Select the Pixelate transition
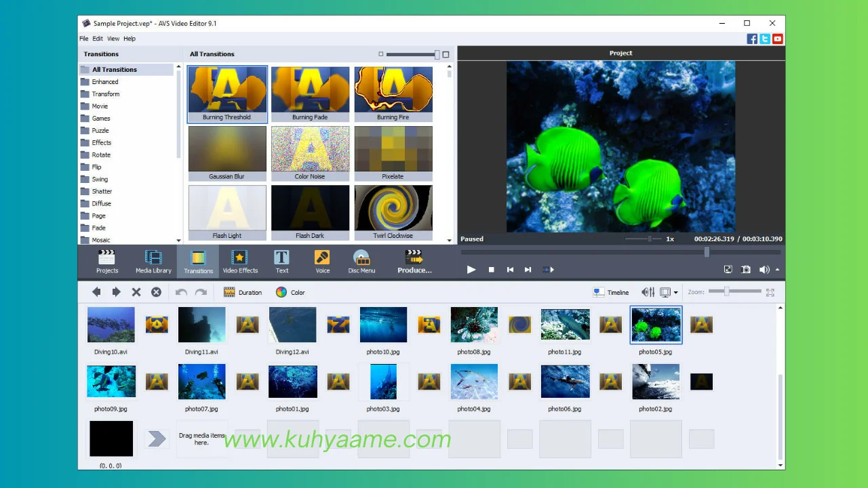 pyautogui.click(x=393, y=154)
